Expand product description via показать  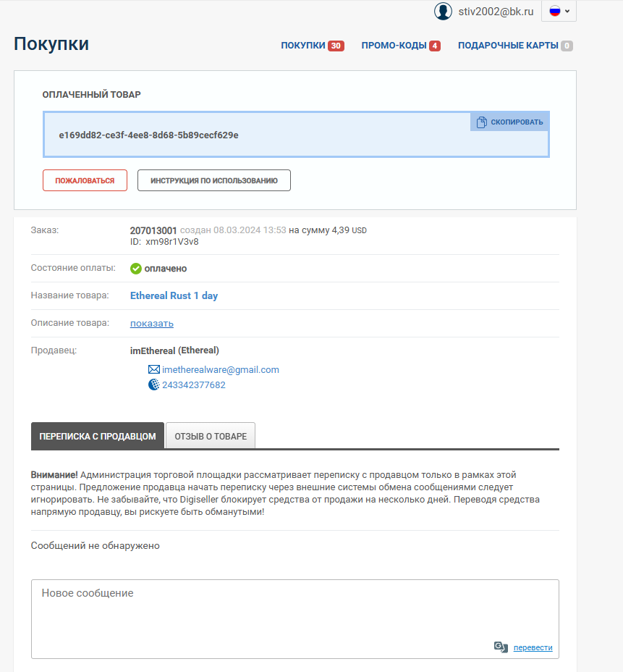tap(152, 323)
